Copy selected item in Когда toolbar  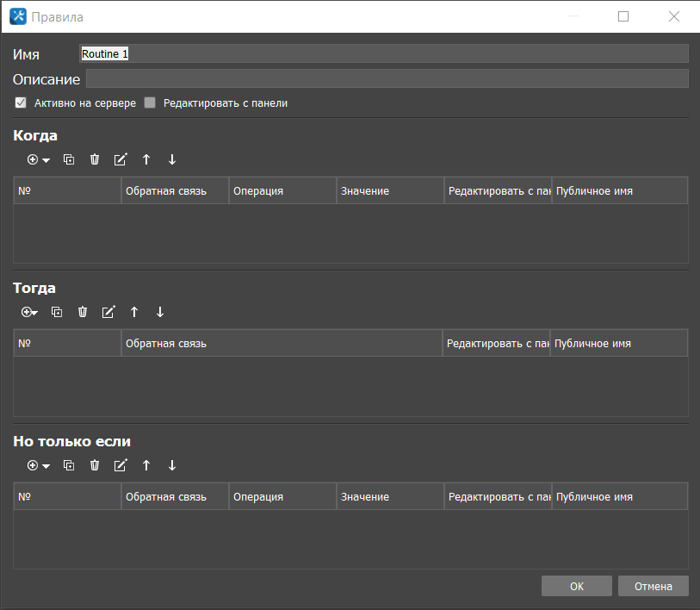pyautogui.click(x=69, y=159)
